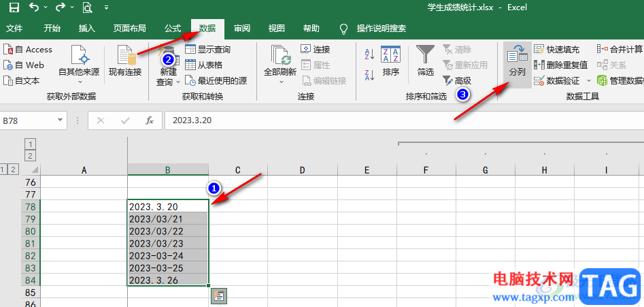Image resolution: width=644 pixels, height=307 pixels.
Task: Click the 现有连接 button
Action: pyautogui.click(x=125, y=61)
